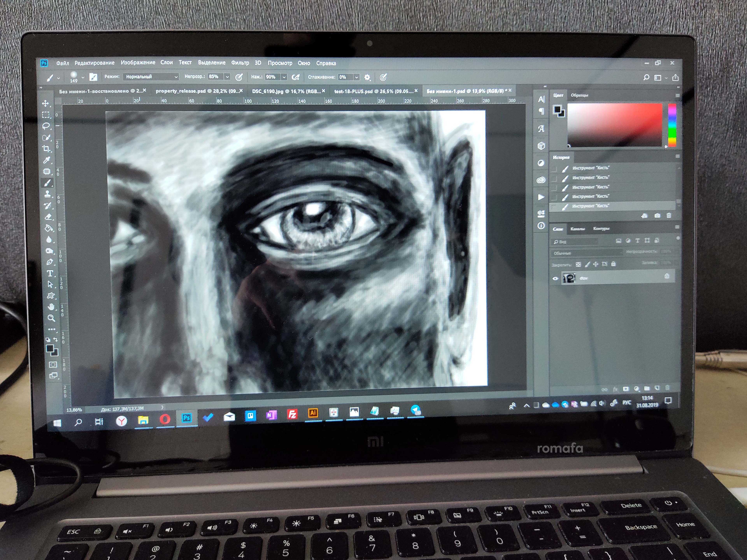This screenshot has height=560, width=747.
Task: Select the Healing Brush patch tool
Action: tap(47, 171)
